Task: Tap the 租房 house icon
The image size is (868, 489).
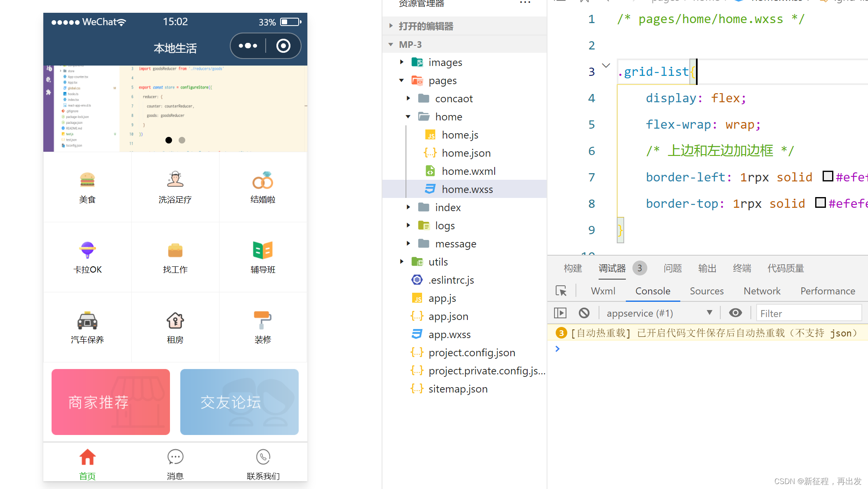Action: click(175, 320)
